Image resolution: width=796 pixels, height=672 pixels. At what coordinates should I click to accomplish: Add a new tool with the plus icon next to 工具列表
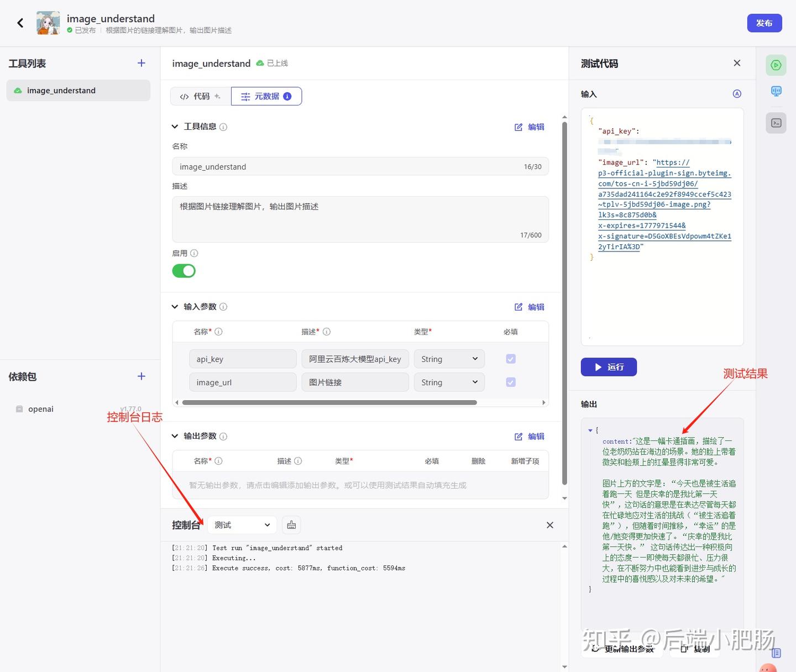point(142,63)
